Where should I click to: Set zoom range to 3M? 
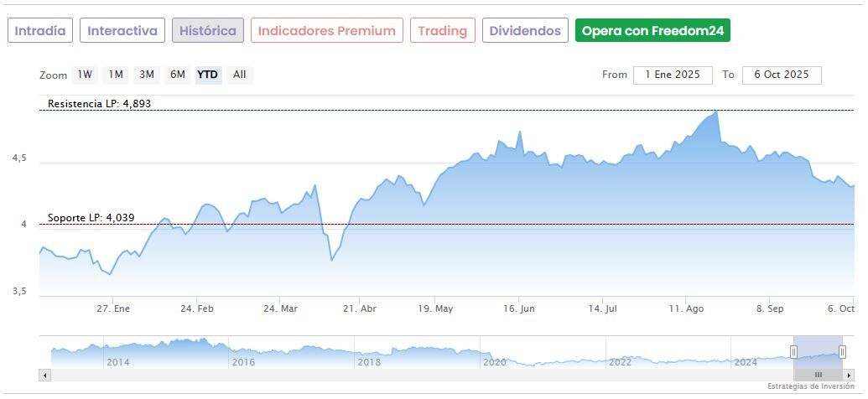click(147, 75)
